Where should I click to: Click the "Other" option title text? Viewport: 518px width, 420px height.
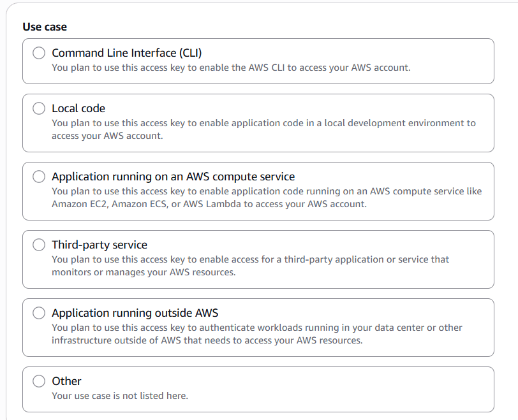click(x=66, y=382)
